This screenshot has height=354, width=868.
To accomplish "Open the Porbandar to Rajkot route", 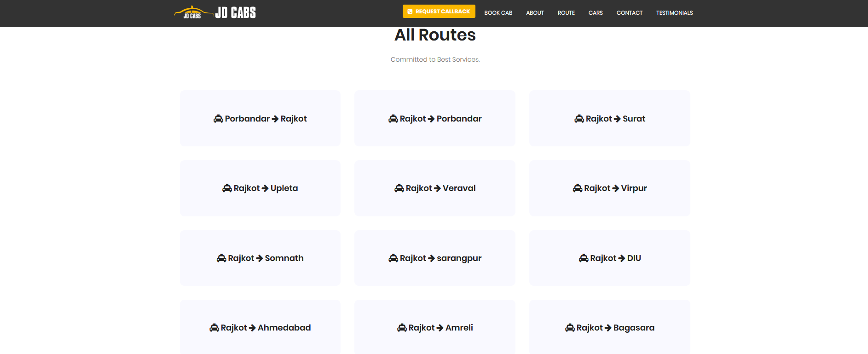I will 260,118.
